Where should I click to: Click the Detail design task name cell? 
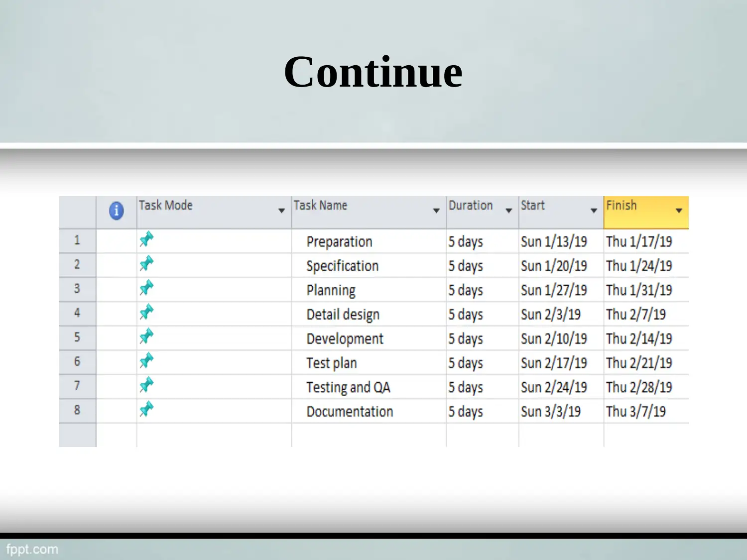(369, 315)
